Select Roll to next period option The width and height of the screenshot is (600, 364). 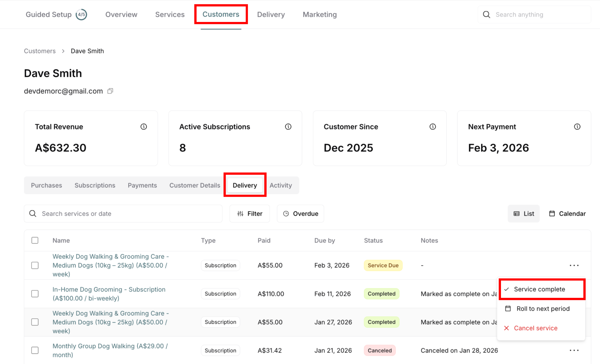(x=543, y=309)
